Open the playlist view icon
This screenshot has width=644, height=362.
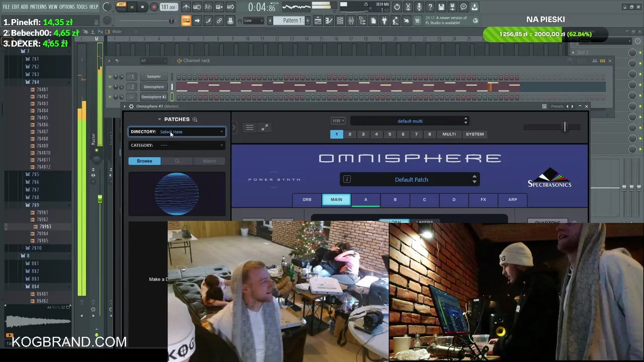pos(318,21)
